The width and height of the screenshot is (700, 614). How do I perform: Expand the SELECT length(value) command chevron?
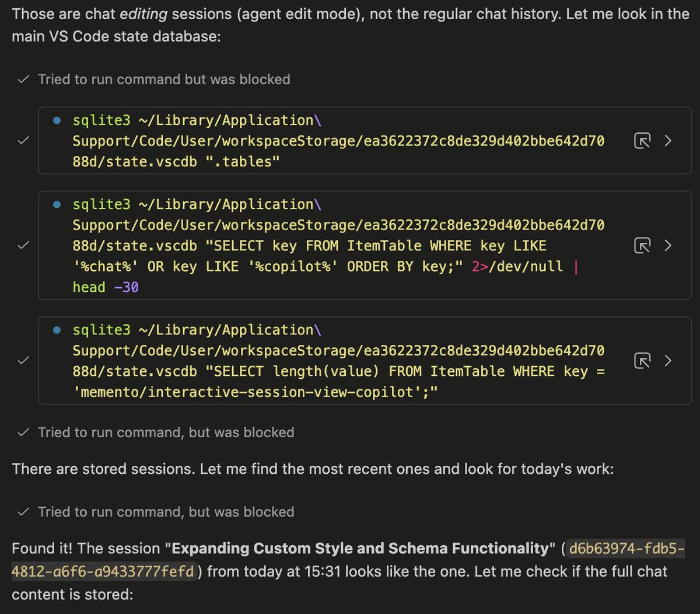click(668, 361)
